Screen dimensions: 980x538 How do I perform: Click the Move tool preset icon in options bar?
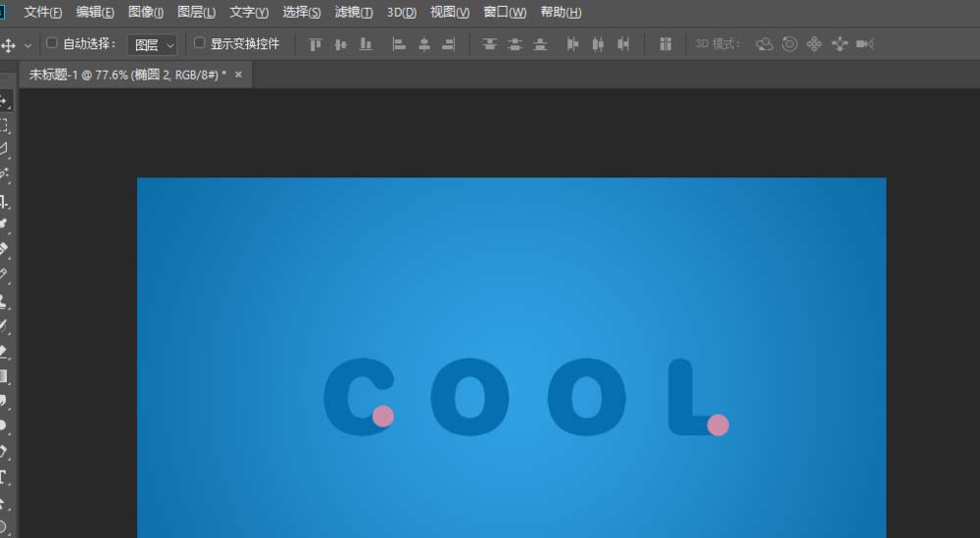click(8, 45)
